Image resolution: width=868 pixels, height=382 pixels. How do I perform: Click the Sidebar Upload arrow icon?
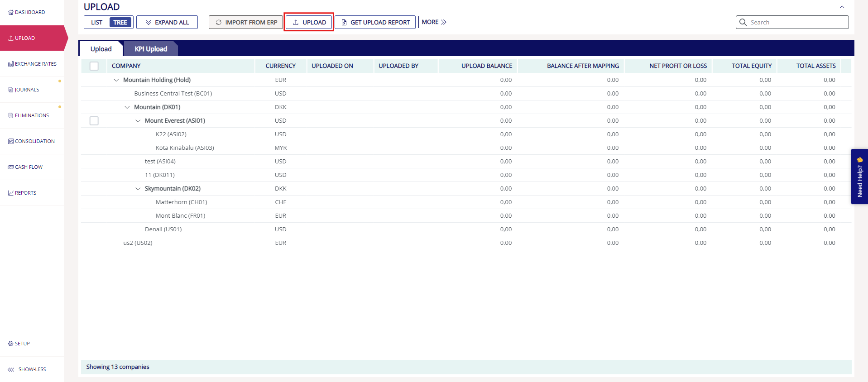11,38
